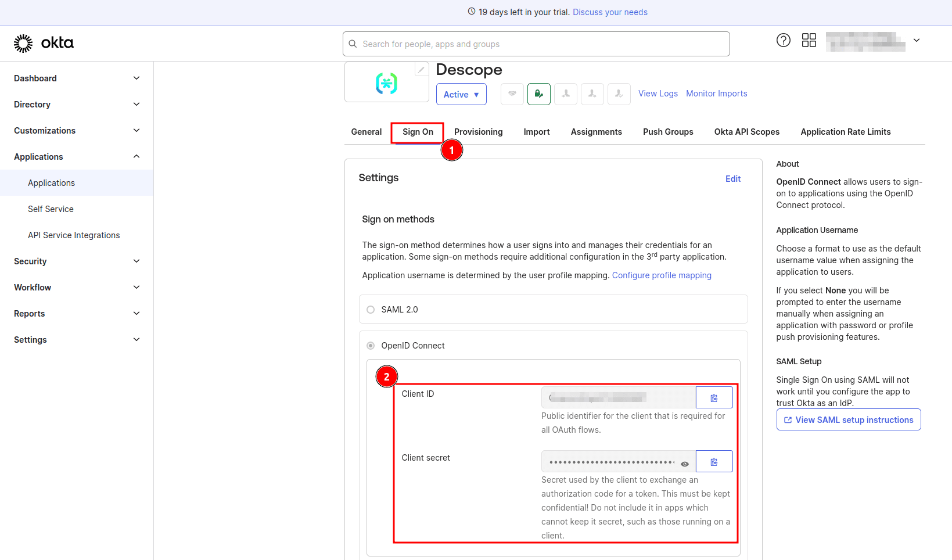
Task: Click the handshake icon beside Active button
Action: [512, 94]
